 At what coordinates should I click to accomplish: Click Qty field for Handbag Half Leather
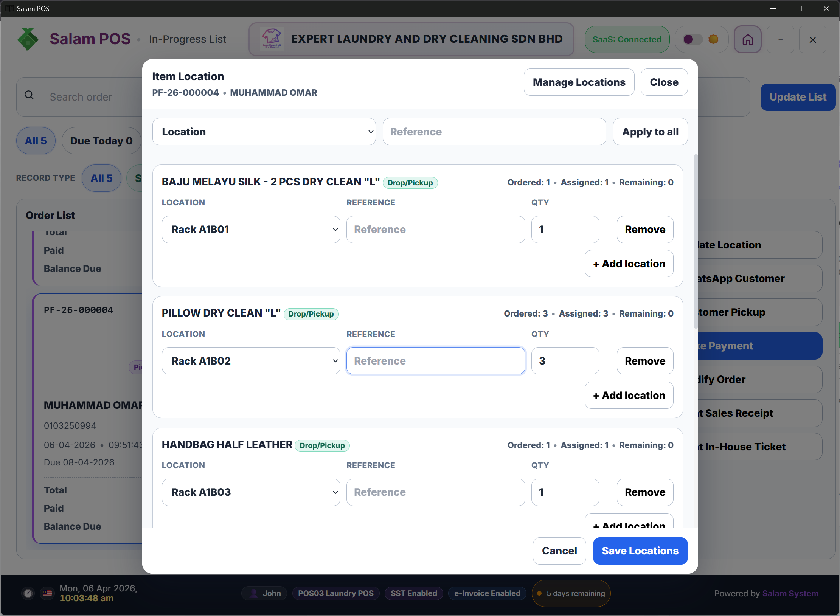tap(565, 492)
